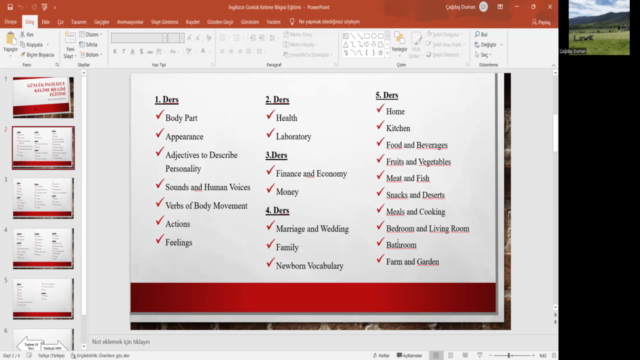
Task: Open the Gözden Geçir tab
Action: tap(220, 22)
